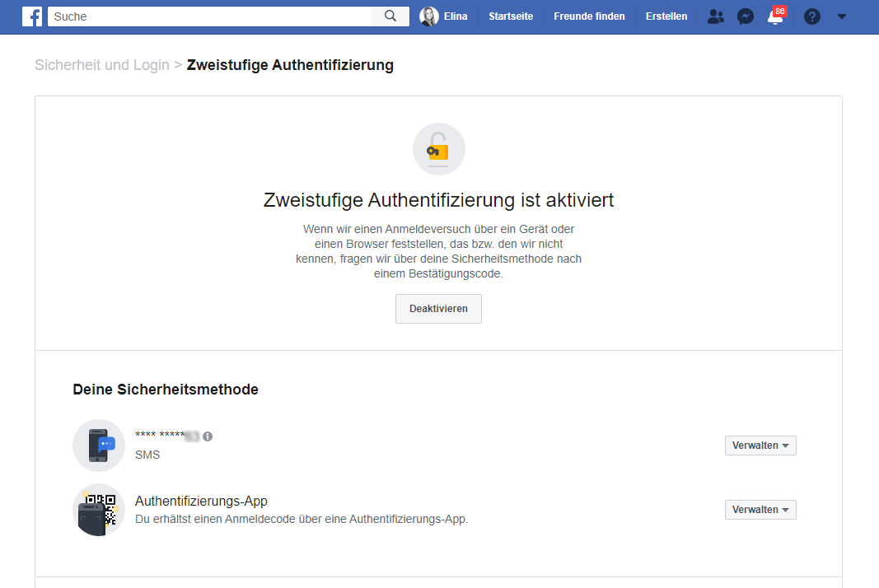
Task: Open Verwalten dropdown for SMS
Action: [760, 446]
